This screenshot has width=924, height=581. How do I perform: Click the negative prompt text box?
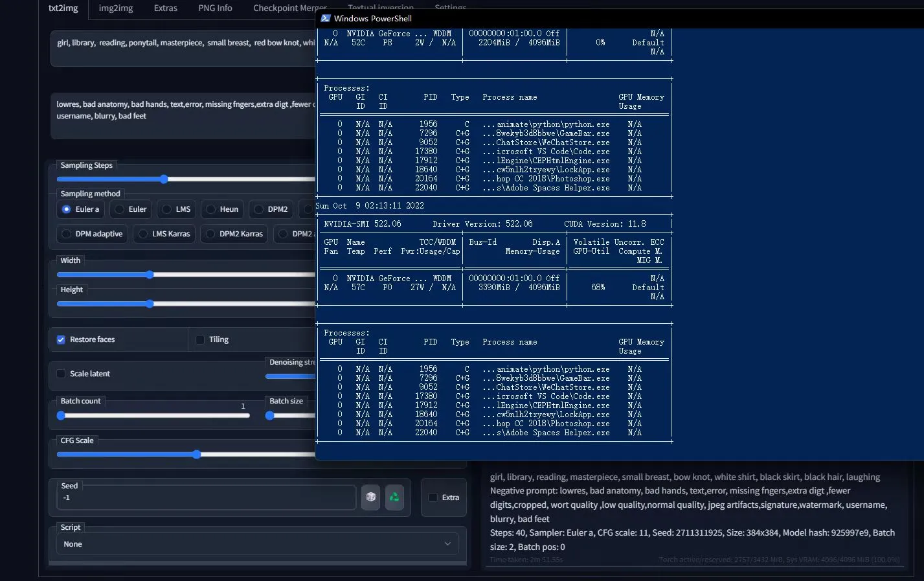pos(183,117)
